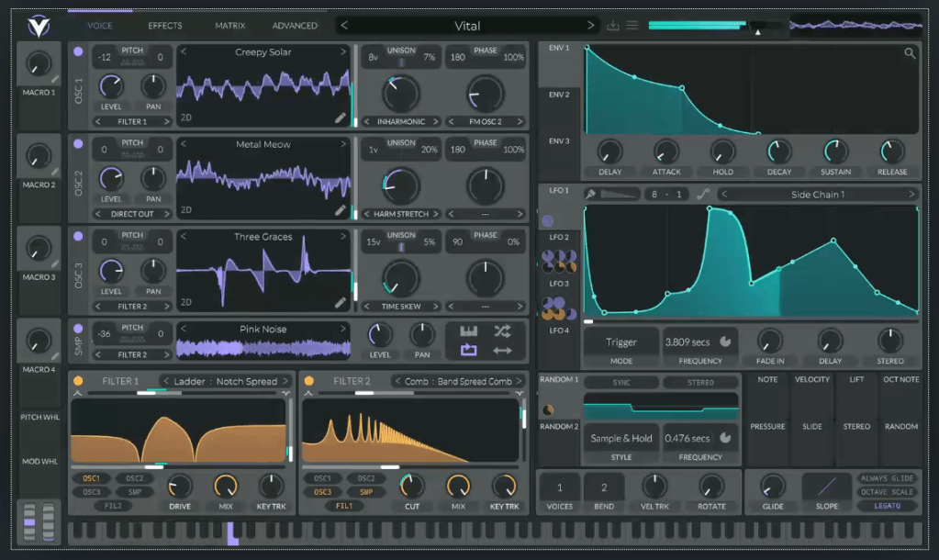The width and height of the screenshot is (939, 560).
Task: Enable sample random phase shuffle icon
Action: (x=502, y=331)
